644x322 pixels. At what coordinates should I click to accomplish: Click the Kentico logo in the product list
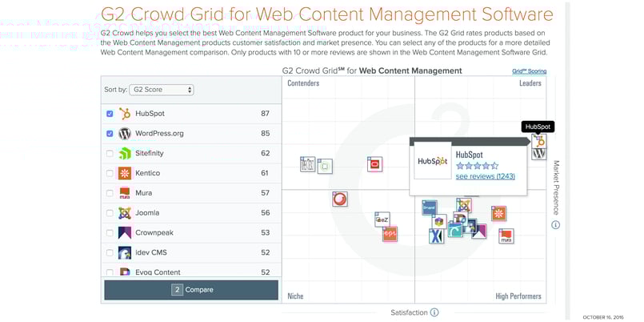pos(125,173)
